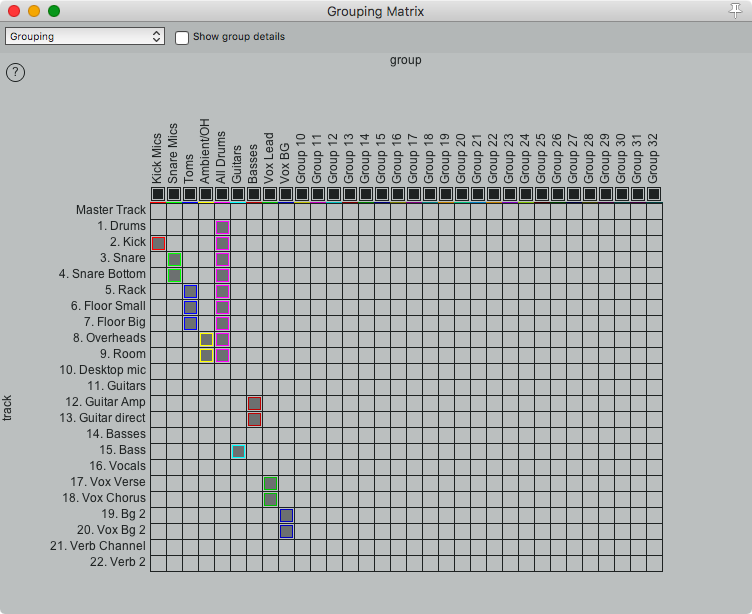Toggle Vox Verse in Vox Lead group

(270, 483)
